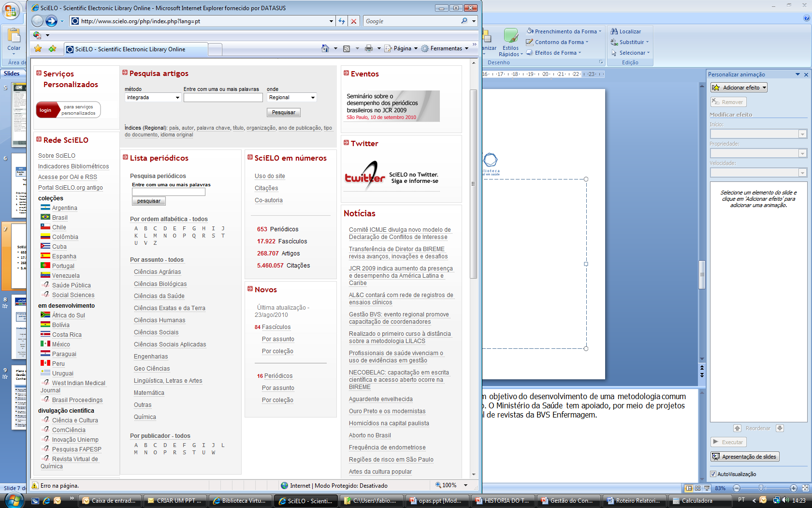Toggle the AutoVisualização checkbox

coord(713,474)
